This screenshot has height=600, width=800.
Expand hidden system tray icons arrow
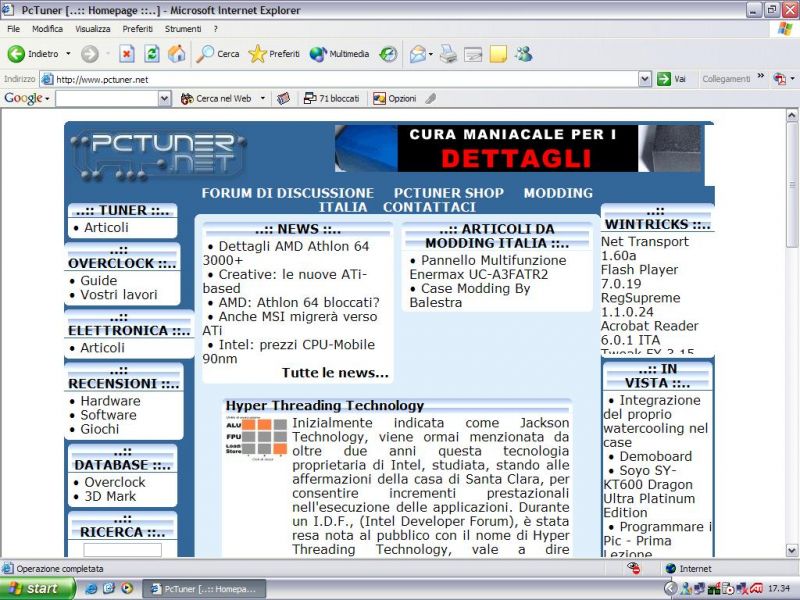[671, 589]
